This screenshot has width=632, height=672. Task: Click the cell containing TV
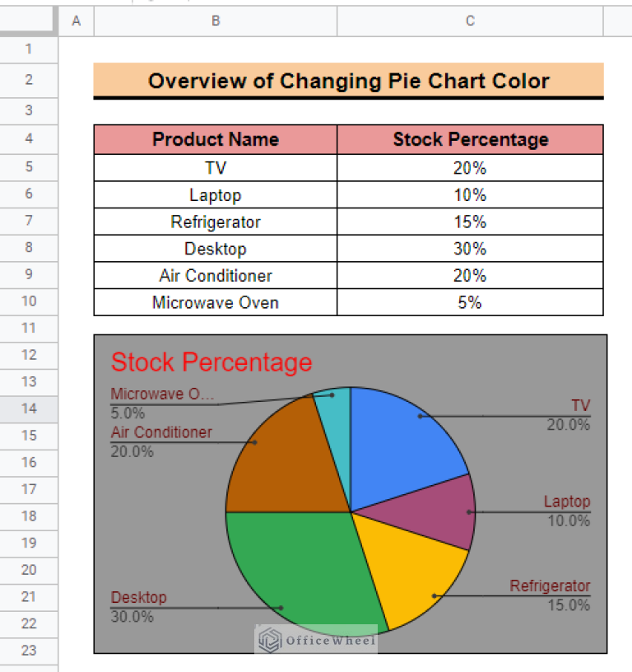[x=215, y=167]
